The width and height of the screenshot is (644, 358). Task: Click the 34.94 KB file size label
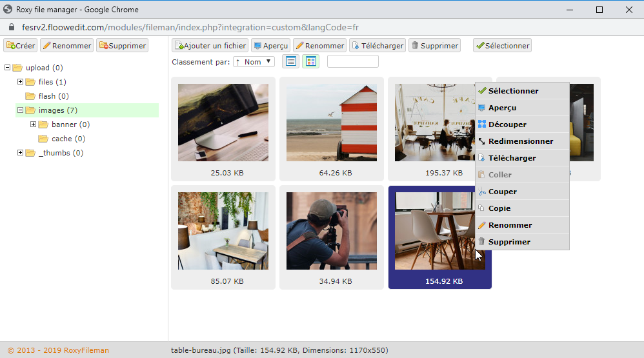point(336,281)
